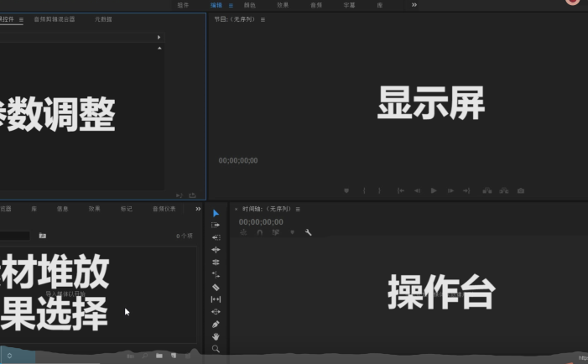Select the Rate Stretch tool
The width and height of the screenshot is (588, 364).
tap(216, 275)
